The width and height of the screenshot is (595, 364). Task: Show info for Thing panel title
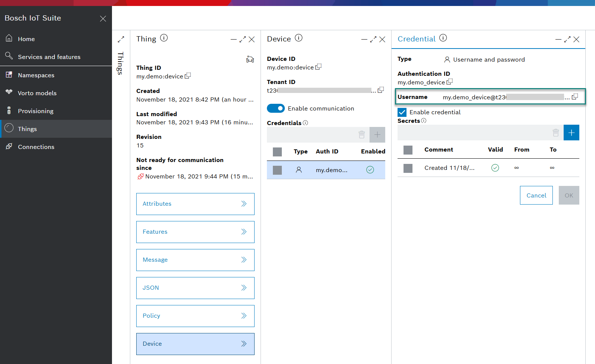coord(164,38)
